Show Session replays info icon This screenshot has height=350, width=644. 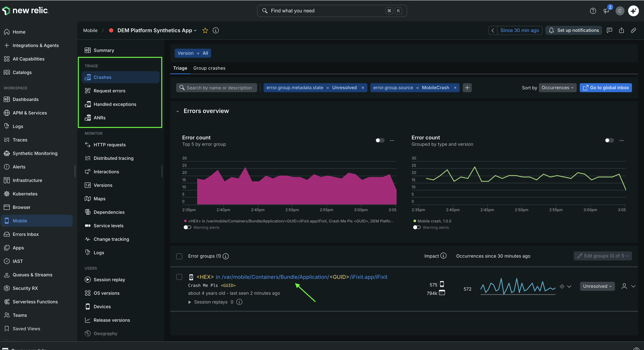tap(239, 302)
